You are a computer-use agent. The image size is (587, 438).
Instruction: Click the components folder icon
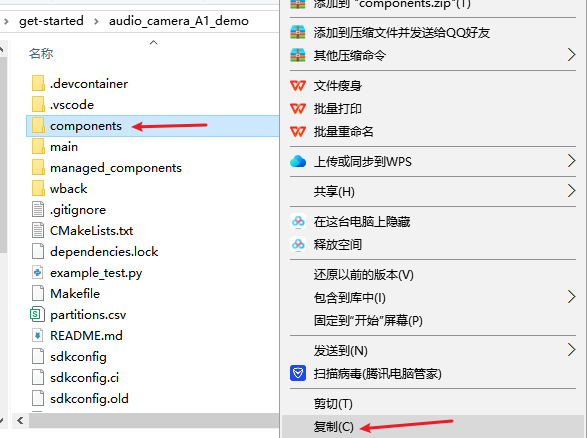click(38, 125)
